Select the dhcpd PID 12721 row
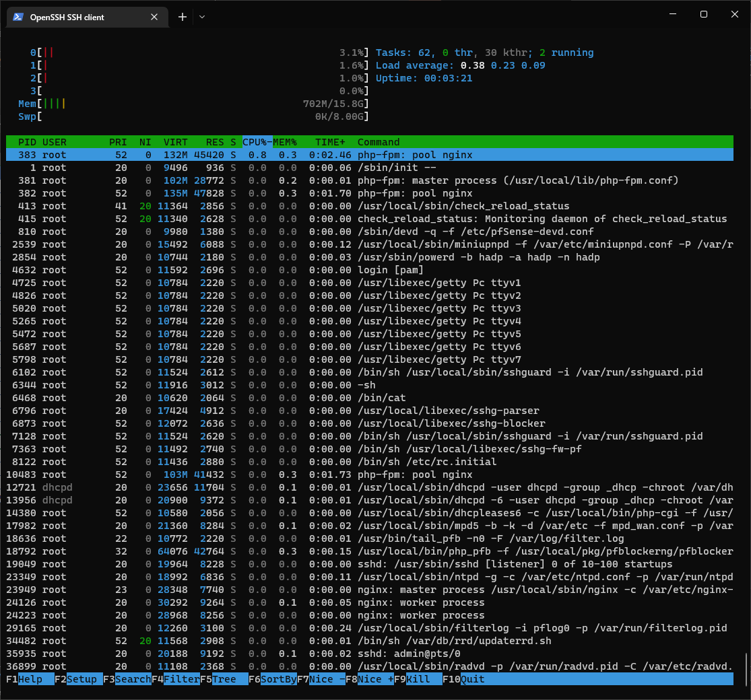The width and height of the screenshot is (751, 700). point(369,487)
